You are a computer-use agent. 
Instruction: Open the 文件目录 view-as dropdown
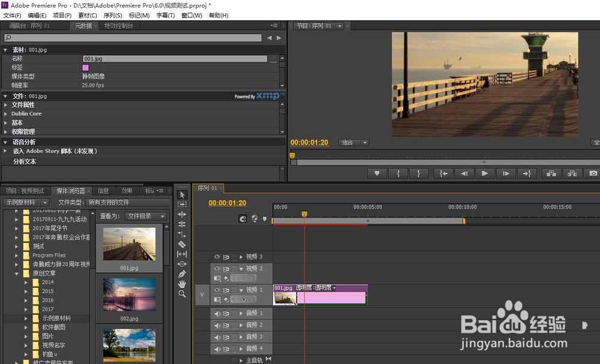[x=146, y=216]
